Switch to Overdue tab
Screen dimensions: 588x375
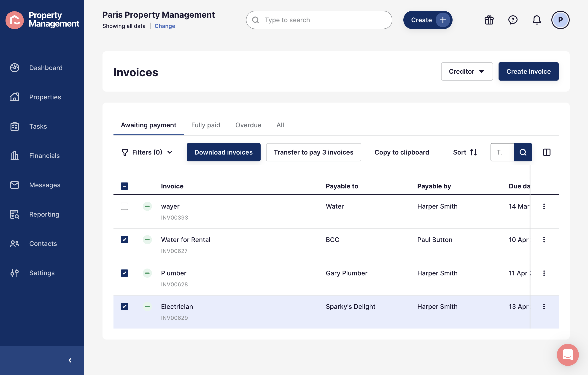tap(248, 125)
